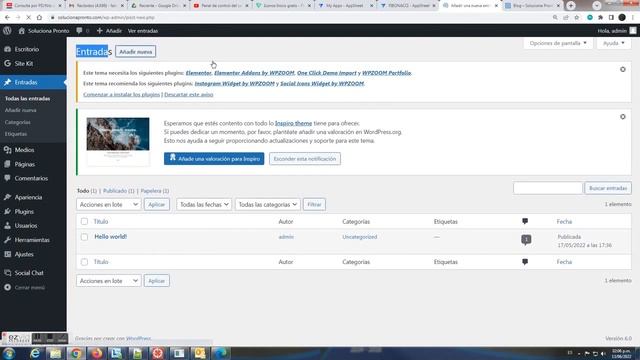The width and height of the screenshot is (640, 360).
Task: Reload the page in browser toolbar
Action: [28, 18]
